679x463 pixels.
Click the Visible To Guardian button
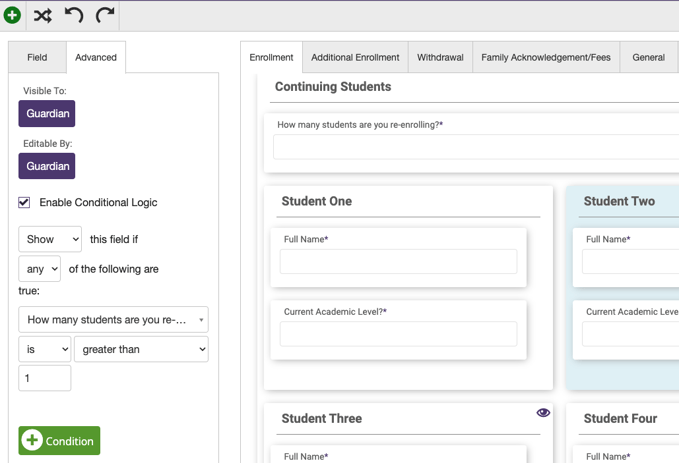pos(47,113)
